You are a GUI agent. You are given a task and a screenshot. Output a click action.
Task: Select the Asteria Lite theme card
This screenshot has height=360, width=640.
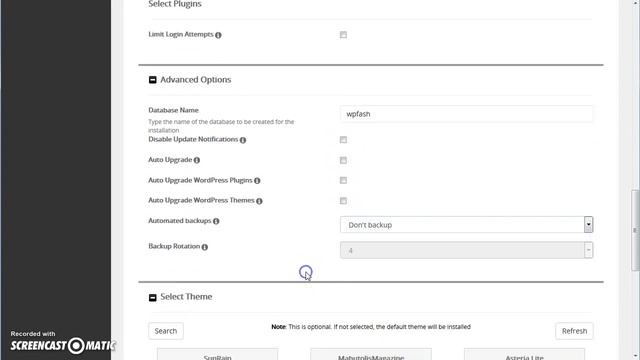tap(524, 354)
